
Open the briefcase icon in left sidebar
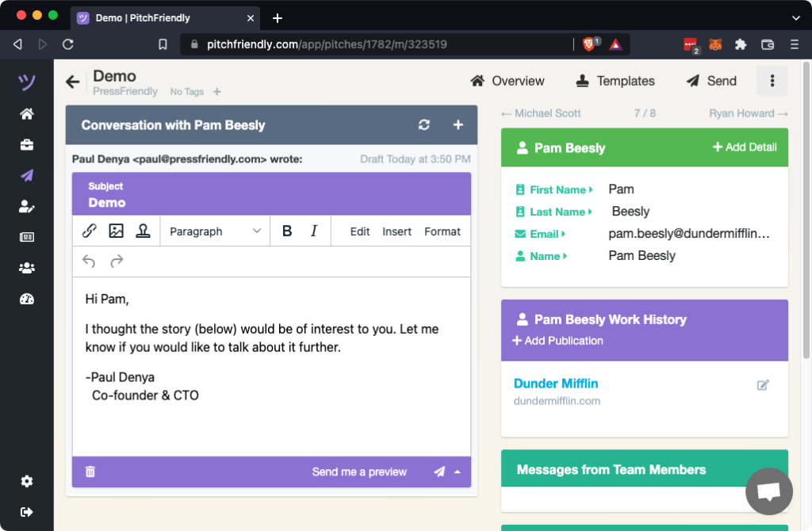27,144
